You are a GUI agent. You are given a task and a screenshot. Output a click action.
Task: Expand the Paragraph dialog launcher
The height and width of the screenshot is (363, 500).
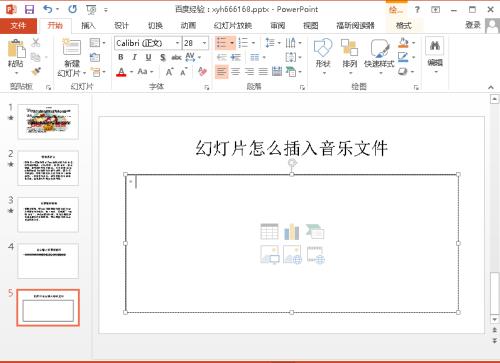coord(302,87)
